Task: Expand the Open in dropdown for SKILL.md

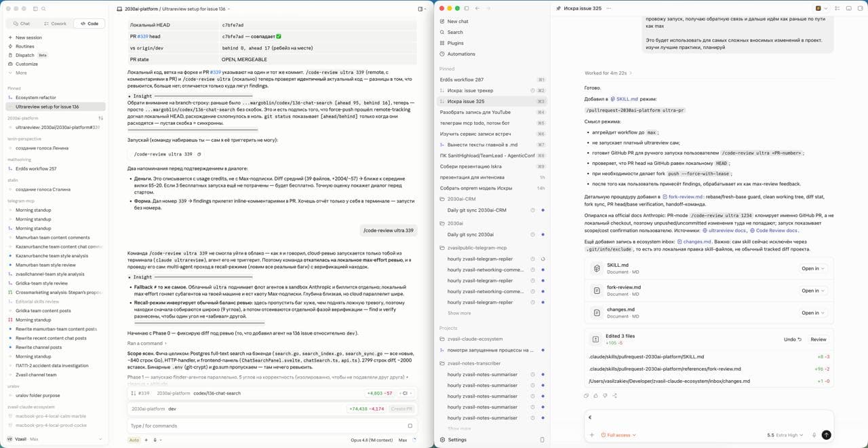Action: [x=813, y=268]
